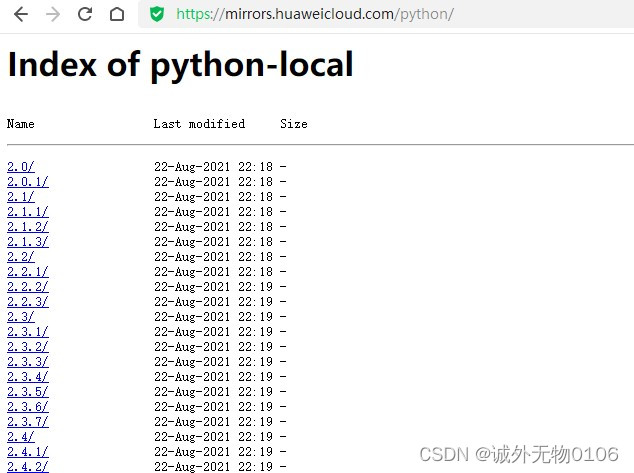Image resolution: width=634 pixels, height=473 pixels.
Task: Click the Index of python-local heading
Action: [x=181, y=65]
